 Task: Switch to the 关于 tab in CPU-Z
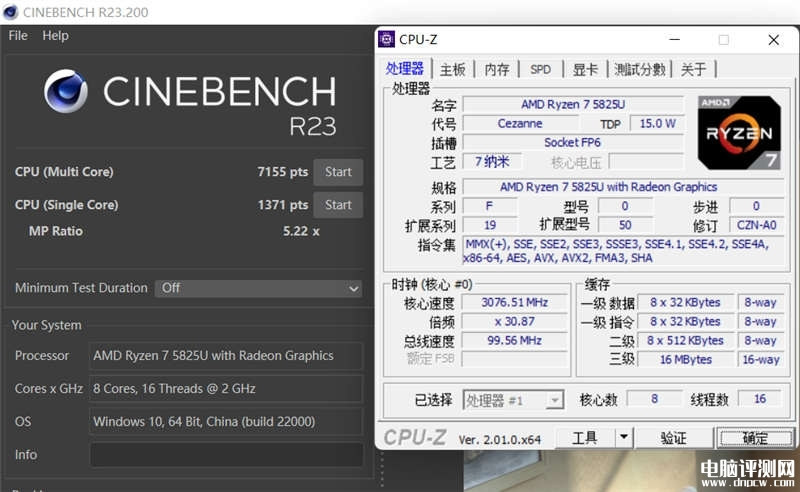[693, 69]
